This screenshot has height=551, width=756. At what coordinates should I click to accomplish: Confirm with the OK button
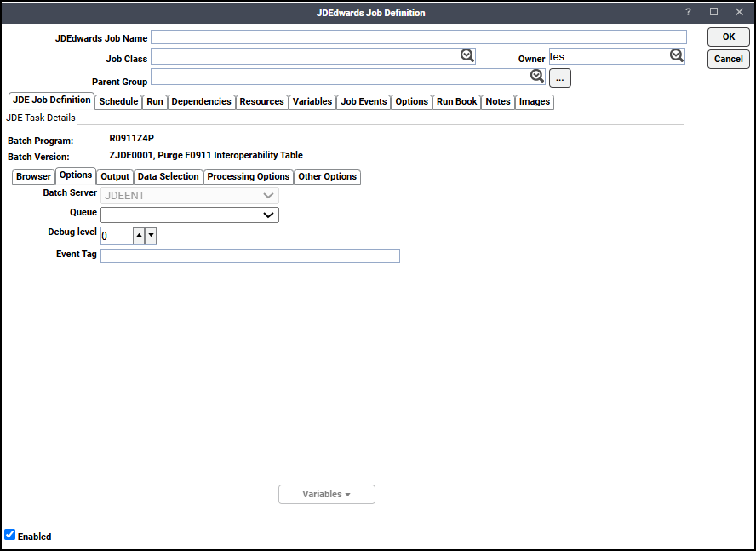point(729,37)
